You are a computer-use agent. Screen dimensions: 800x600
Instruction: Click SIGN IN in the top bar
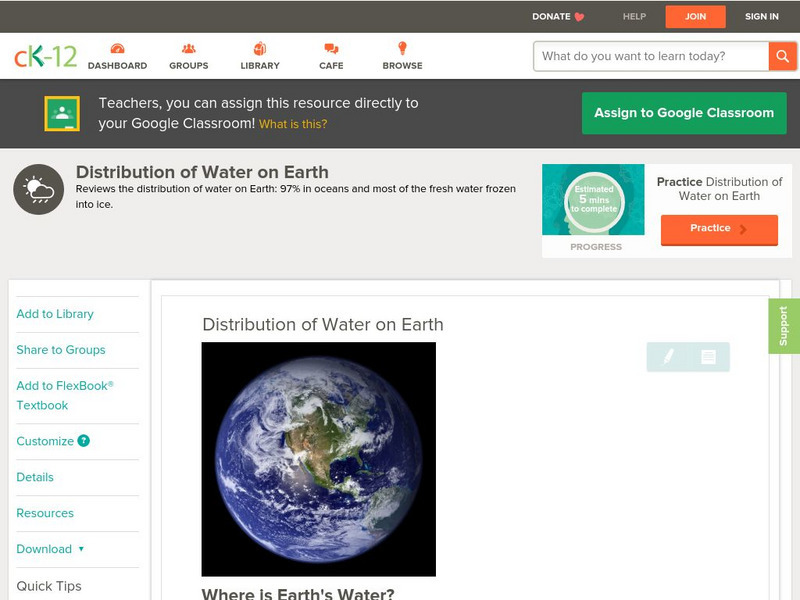(762, 16)
